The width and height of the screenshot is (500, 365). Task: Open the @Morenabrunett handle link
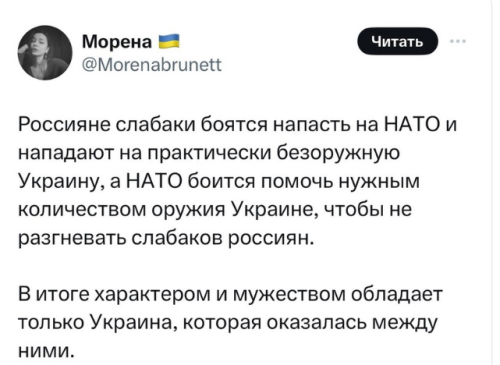tap(152, 65)
